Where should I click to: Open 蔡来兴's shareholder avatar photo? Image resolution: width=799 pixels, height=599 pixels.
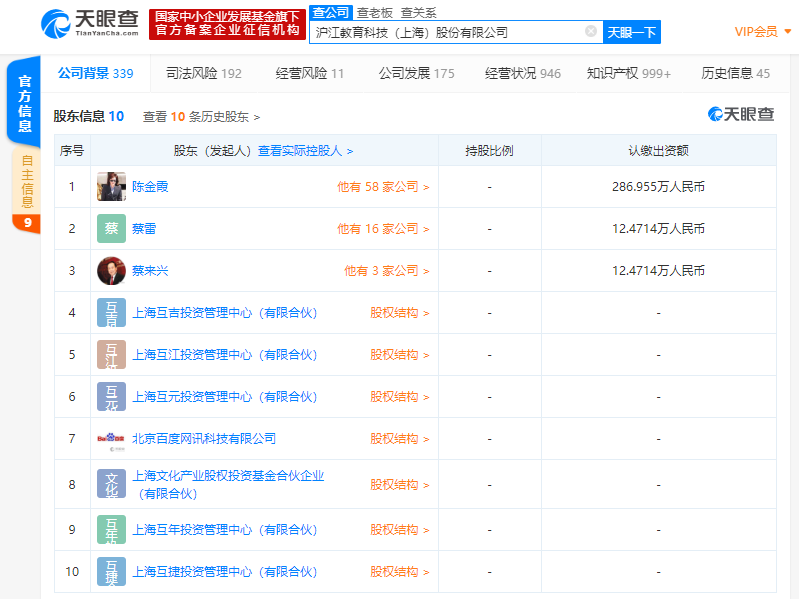(x=111, y=270)
